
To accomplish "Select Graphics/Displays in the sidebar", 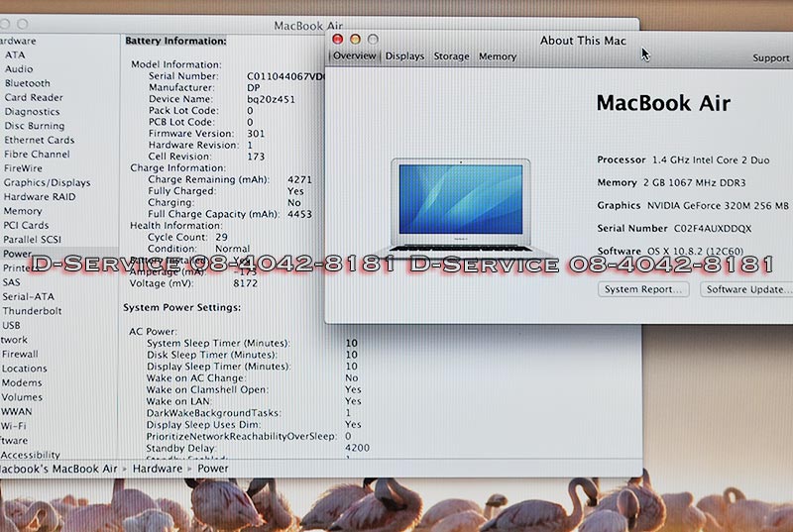I will coord(47,182).
